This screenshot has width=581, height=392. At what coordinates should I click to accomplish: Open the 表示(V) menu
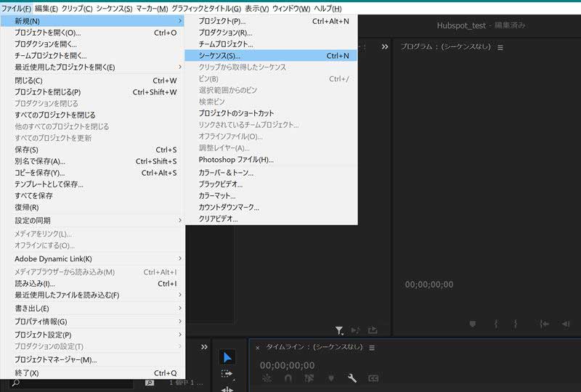pos(257,8)
